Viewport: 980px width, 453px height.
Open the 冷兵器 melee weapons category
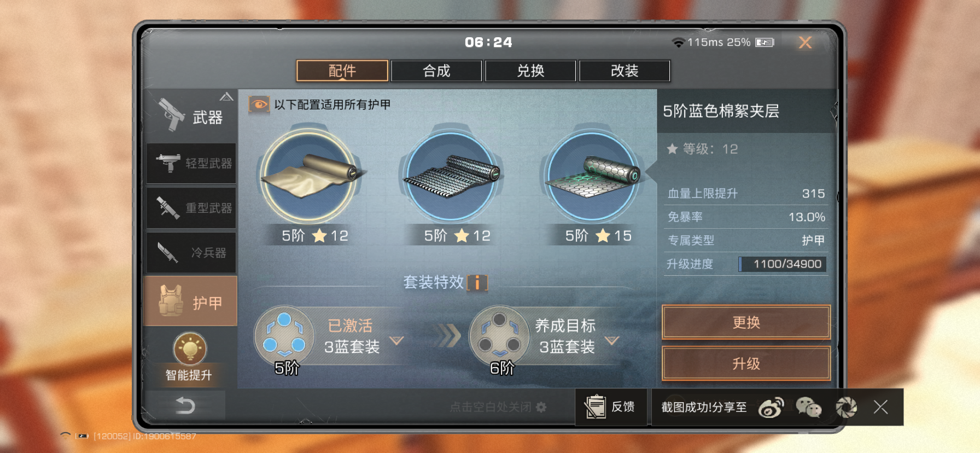[x=191, y=253]
